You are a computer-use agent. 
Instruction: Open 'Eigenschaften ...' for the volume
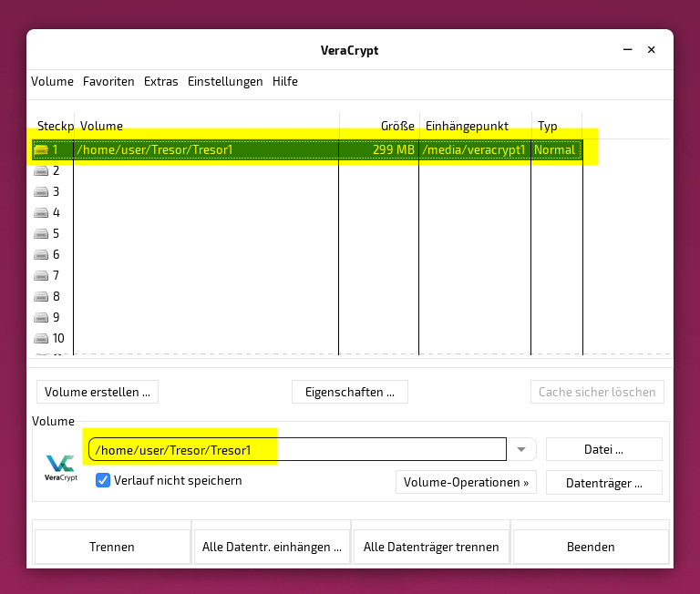click(x=350, y=392)
